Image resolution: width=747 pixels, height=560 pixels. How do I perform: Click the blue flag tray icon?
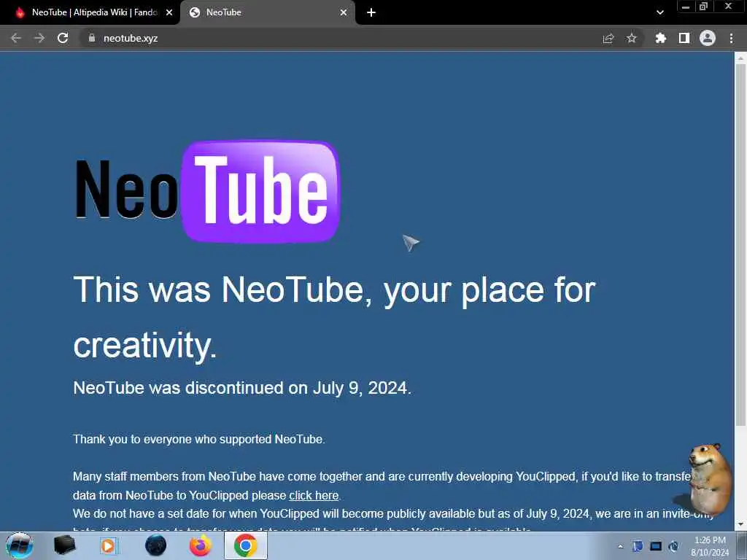638,546
